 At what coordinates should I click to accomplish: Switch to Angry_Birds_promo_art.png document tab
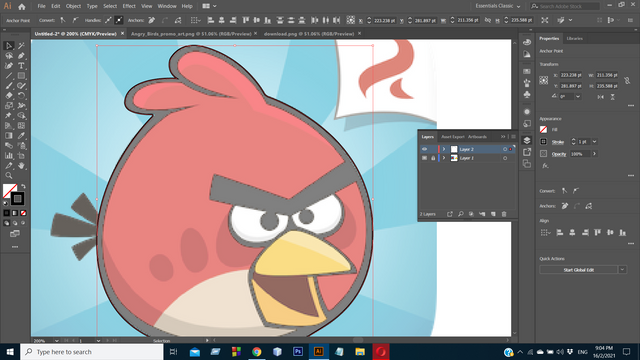coord(191,34)
